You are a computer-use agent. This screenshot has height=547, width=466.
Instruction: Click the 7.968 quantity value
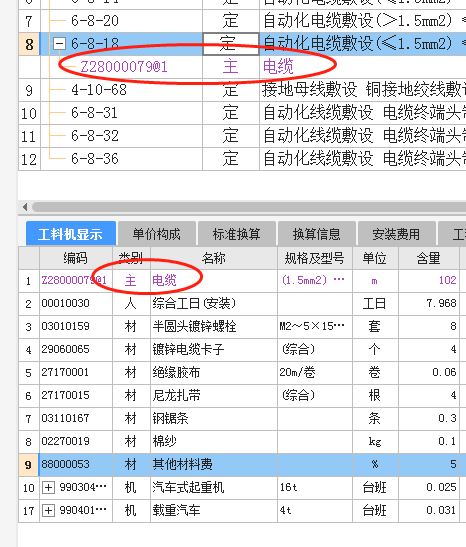[442, 304]
